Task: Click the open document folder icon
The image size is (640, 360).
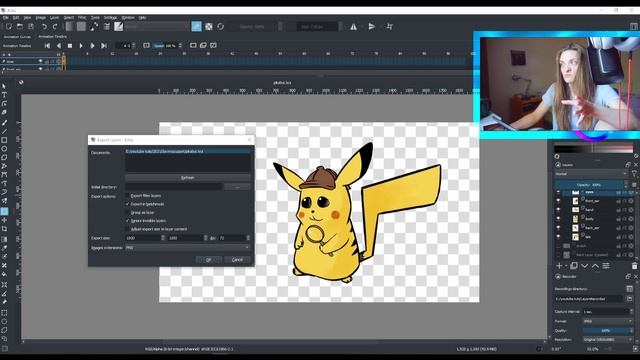Action: (x=20, y=27)
